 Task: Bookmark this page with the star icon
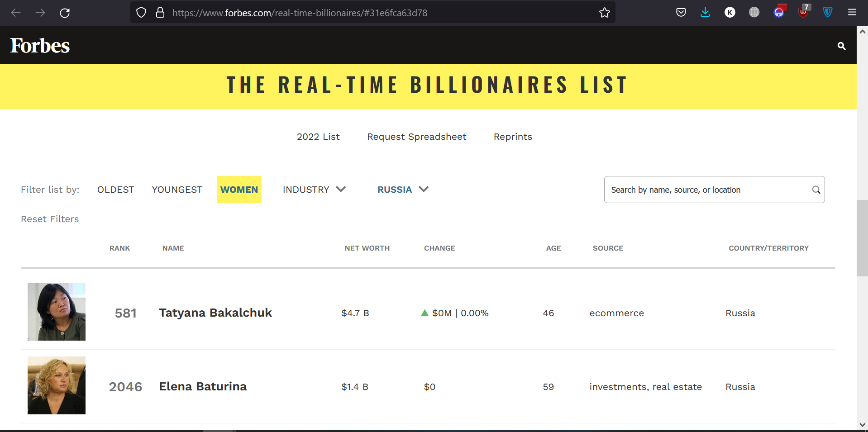(604, 13)
